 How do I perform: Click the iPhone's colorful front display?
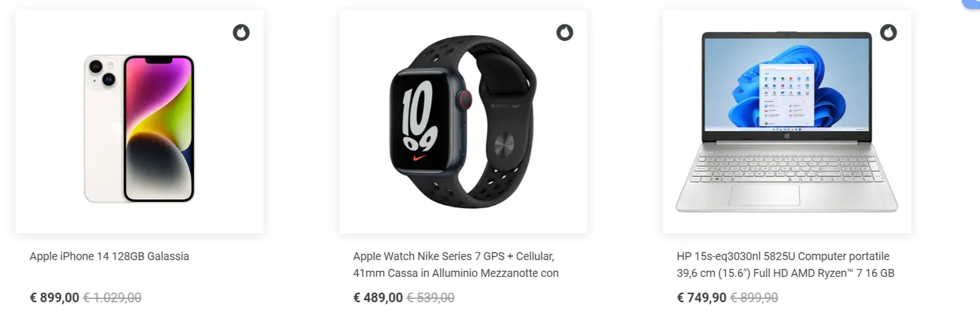coord(159,128)
